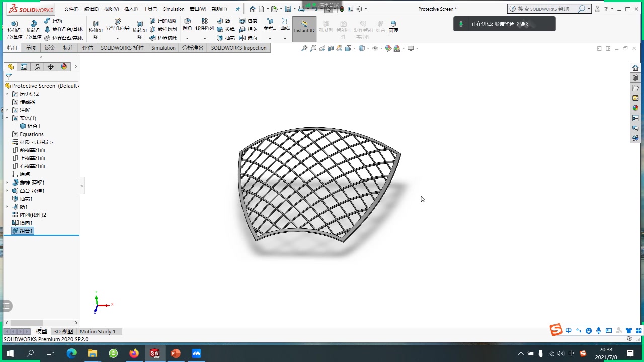Toggle the section view in heads-up toolbar
Image resolution: width=644 pixels, height=362 pixels.
pos(331,48)
